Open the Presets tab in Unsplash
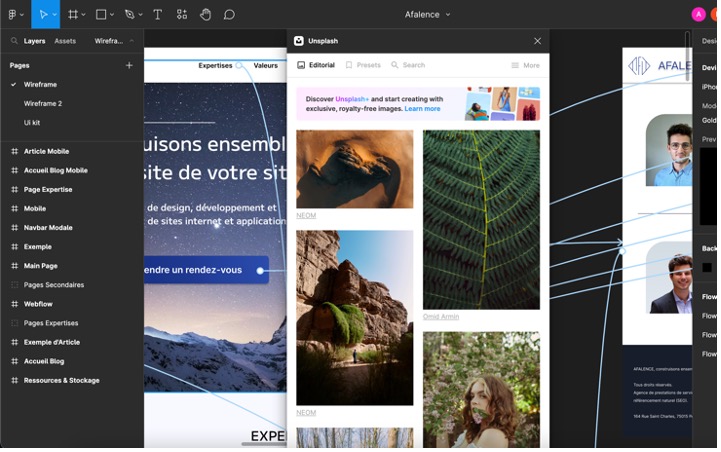 (x=363, y=65)
